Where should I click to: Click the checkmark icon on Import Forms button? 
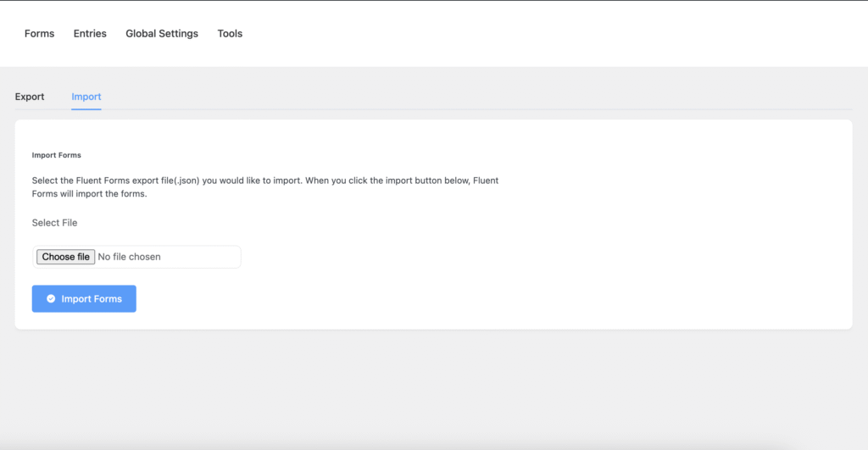coord(51,299)
